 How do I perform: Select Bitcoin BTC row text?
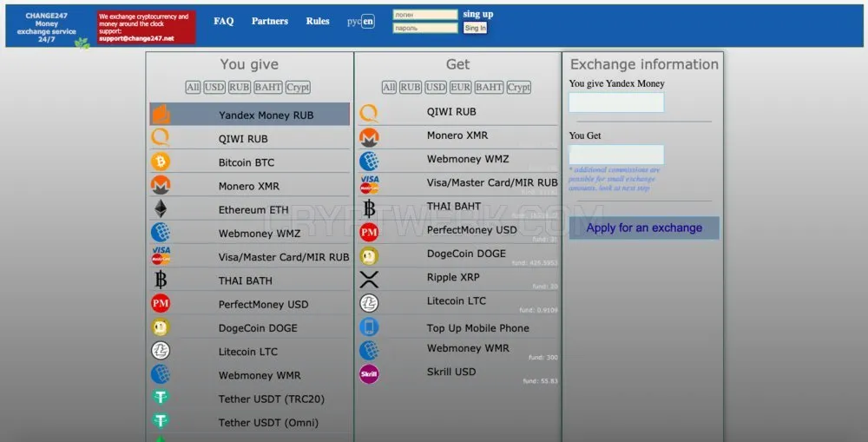(247, 162)
